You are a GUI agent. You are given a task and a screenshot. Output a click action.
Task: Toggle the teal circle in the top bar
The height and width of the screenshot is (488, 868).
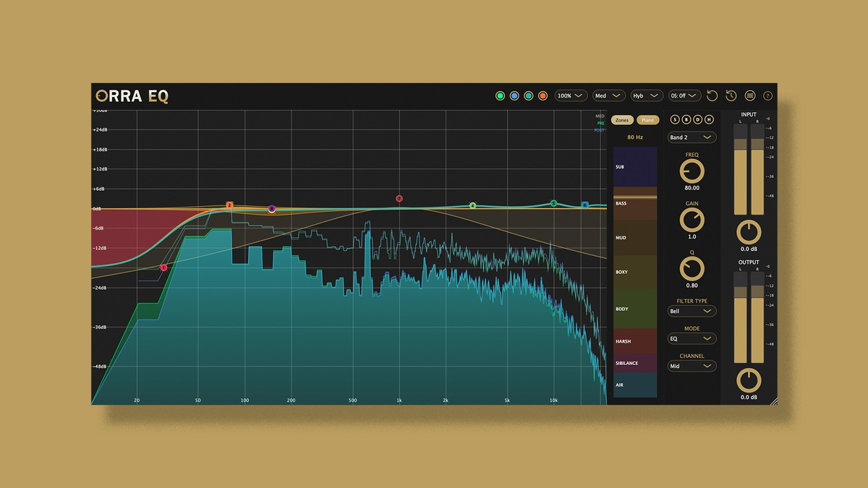point(529,95)
